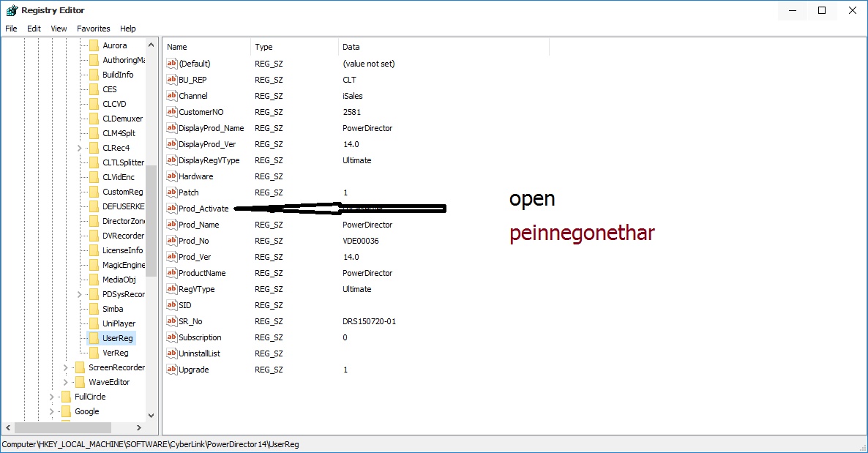This screenshot has width=868, height=453.
Task: Select the UninstallList value name
Action: tap(199, 353)
